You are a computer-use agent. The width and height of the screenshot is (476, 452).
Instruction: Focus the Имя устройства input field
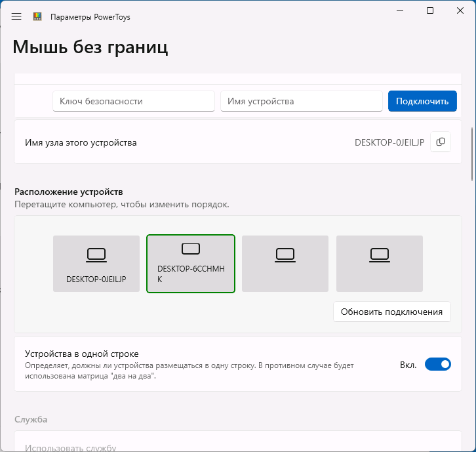point(302,101)
